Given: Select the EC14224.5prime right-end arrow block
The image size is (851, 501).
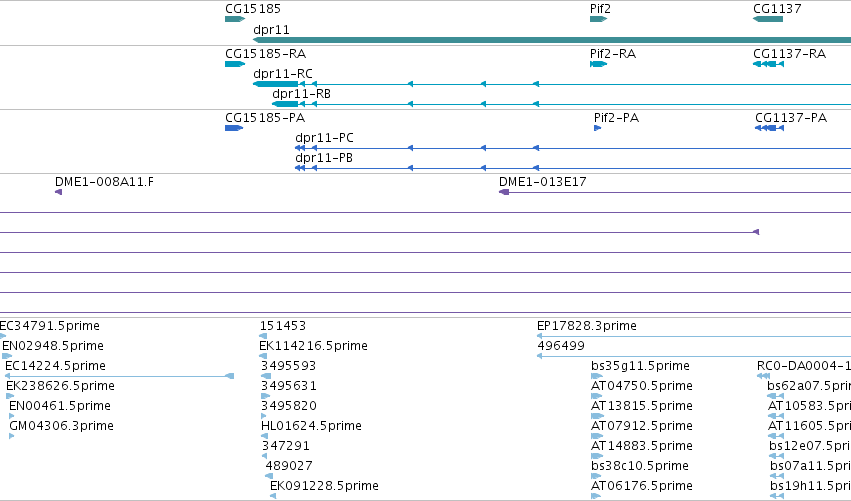Looking at the screenshot, I should point(230,376).
